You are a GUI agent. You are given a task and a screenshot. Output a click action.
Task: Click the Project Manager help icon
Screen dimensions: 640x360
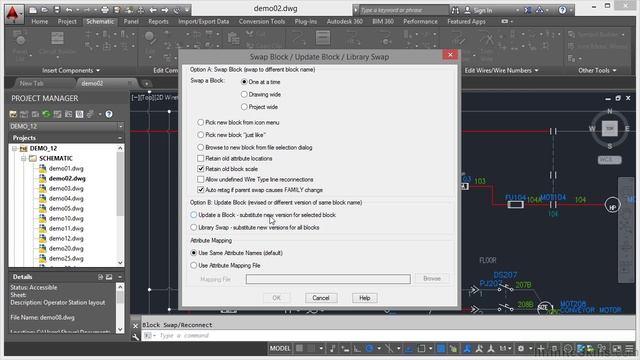click(109, 114)
